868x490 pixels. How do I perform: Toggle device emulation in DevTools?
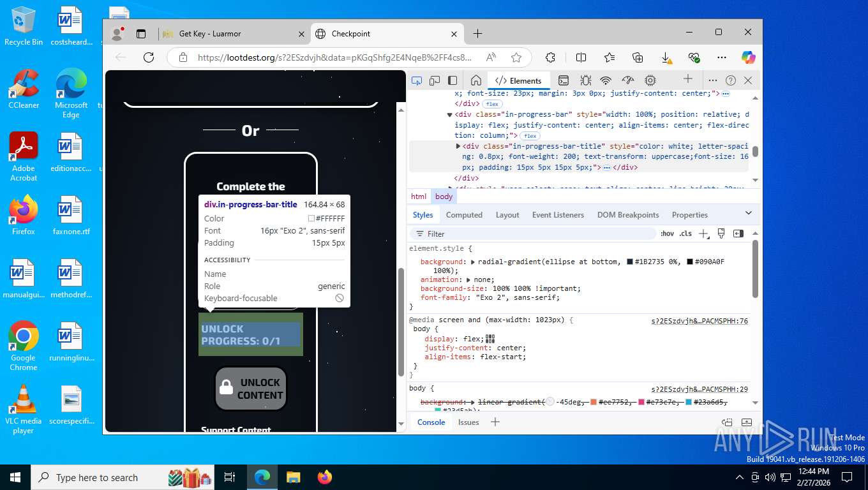pyautogui.click(x=435, y=80)
